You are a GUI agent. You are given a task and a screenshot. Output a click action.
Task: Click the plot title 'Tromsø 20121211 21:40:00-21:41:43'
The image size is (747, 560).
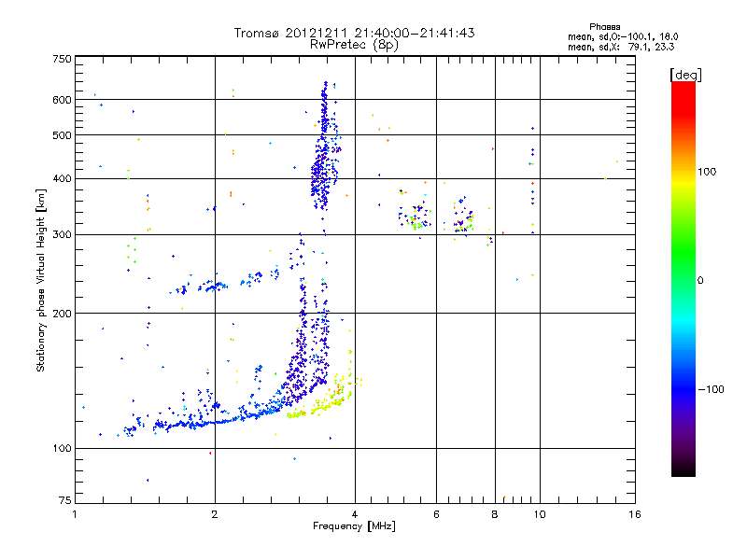click(354, 33)
